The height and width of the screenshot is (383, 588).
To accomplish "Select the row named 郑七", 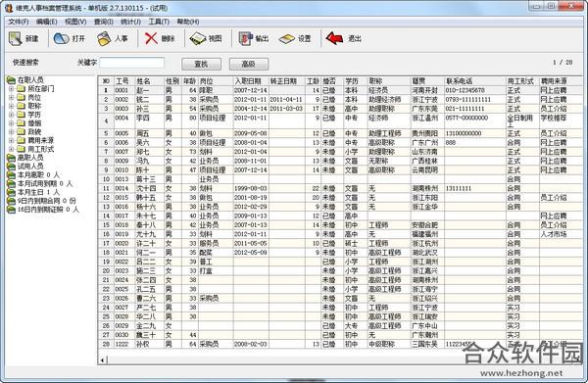I will coord(340,152).
